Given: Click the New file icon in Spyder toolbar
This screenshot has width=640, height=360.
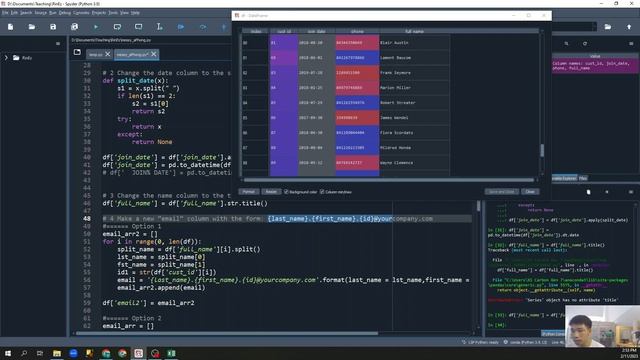Looking at the screenshot, I should click(x=11, y=27).
